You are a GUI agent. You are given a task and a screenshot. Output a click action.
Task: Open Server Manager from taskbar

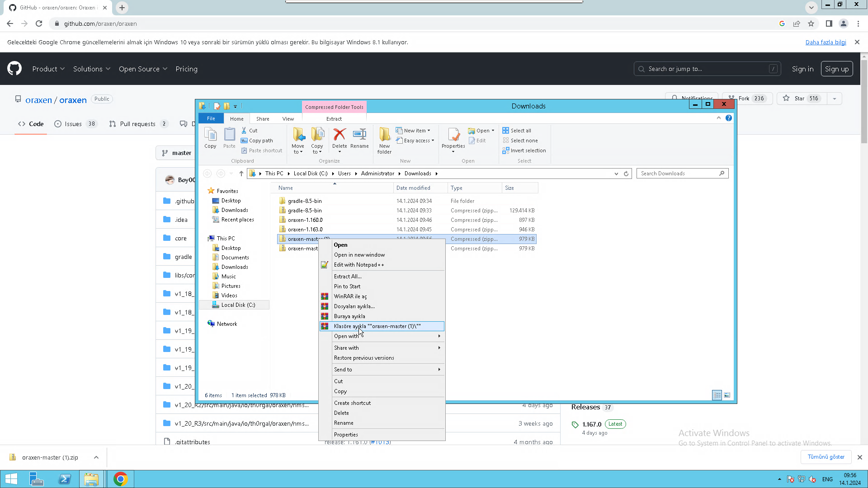tap(37, 479)
